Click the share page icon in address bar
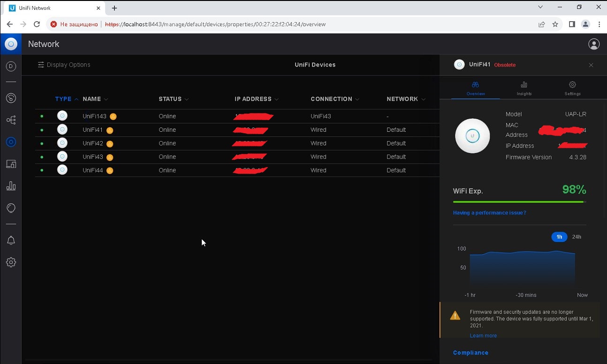Screen dimensions: 607x364 tap(542, 24)
